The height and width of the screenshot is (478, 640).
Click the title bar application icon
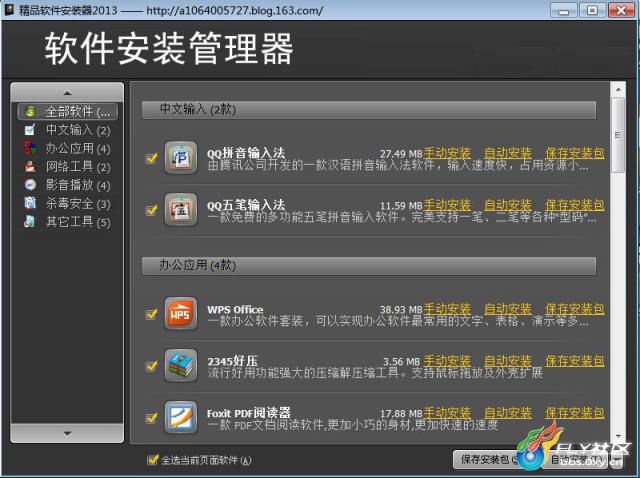[9, 10]
